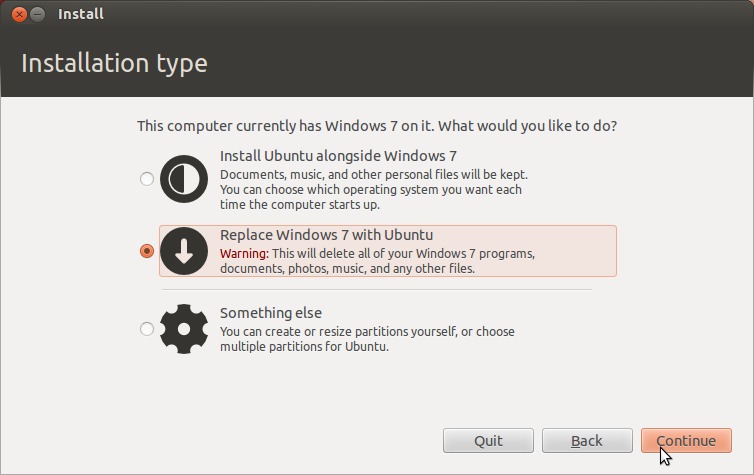This screenshot has width=754, height=475.
Task: Click the 'Something else' option title
Action: (271, 313)
